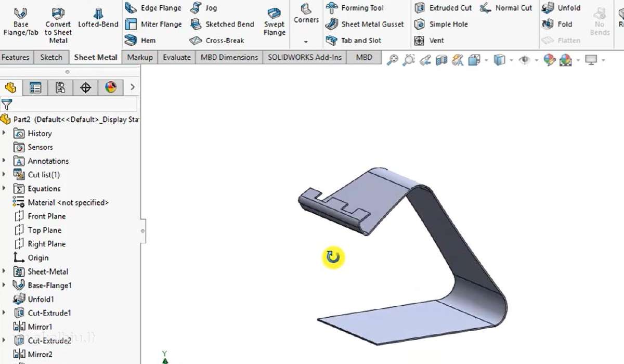This screenshot has width=624, height=364.
Task: Switch to the Features tab
Action: point(16,57)
